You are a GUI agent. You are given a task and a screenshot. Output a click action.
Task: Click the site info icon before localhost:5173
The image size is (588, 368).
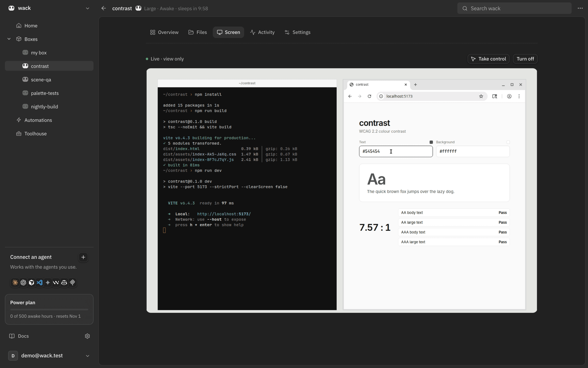tap(381, 96)
